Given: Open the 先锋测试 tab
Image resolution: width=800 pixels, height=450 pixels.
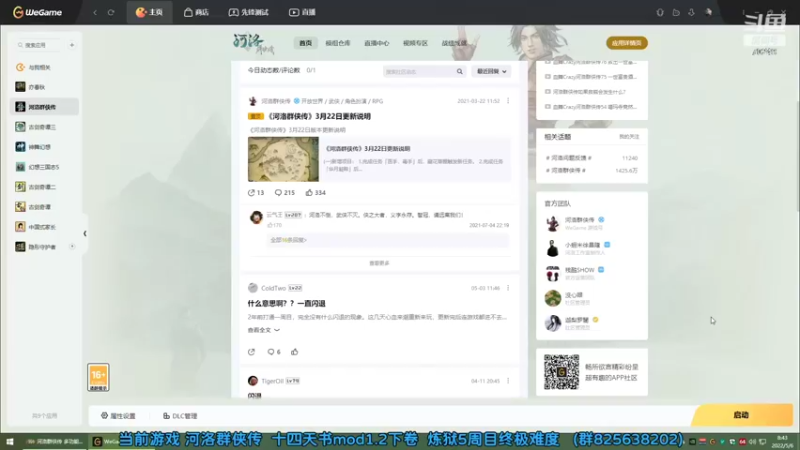Looking at the screenshot, I should point(248,12).
